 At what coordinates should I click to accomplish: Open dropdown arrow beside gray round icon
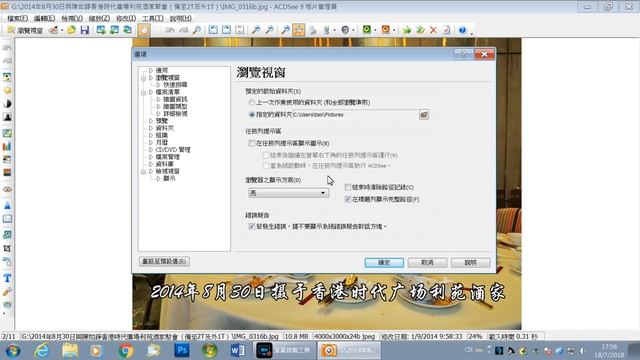click(353, 30)
